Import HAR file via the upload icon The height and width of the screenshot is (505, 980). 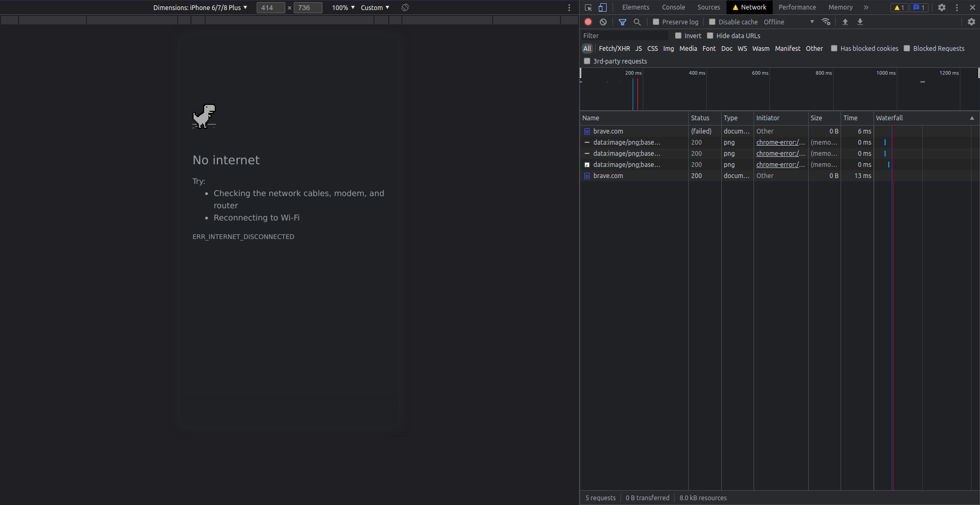coord(845,22)
